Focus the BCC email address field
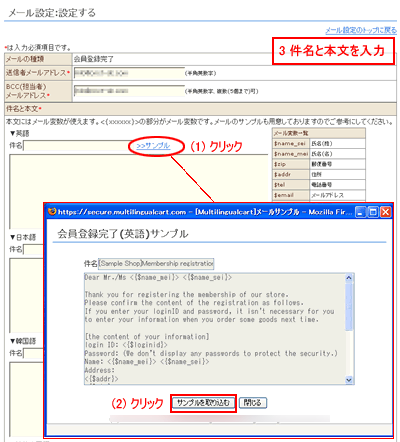 pos(129,91)
